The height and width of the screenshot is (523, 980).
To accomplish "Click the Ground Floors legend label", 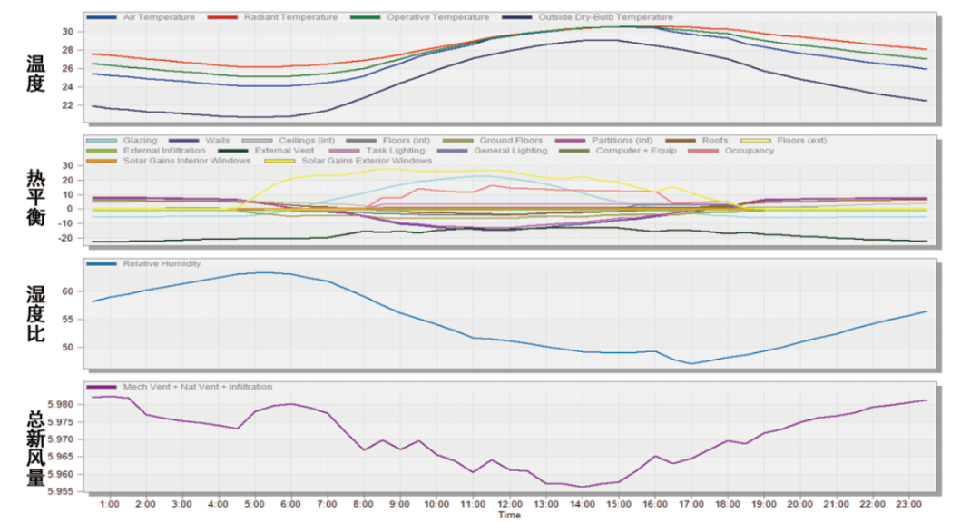I will tap(511, 141).
